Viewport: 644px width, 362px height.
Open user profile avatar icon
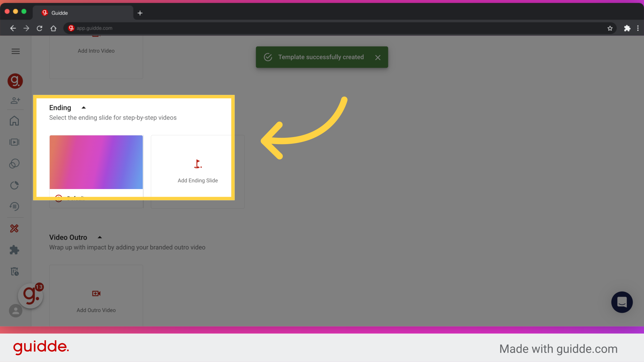[x=15, y=311]
